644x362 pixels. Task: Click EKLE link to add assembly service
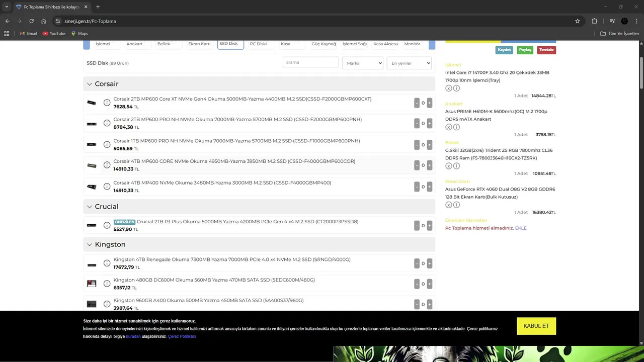pyautogui.click(x=521, y=228)
